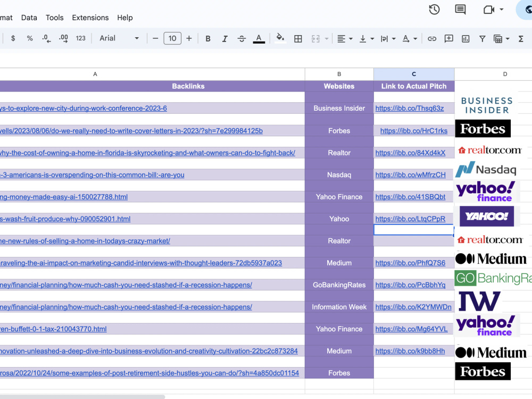Open the ibb.co/84Xd4kX link

click(x=410, y=153)
